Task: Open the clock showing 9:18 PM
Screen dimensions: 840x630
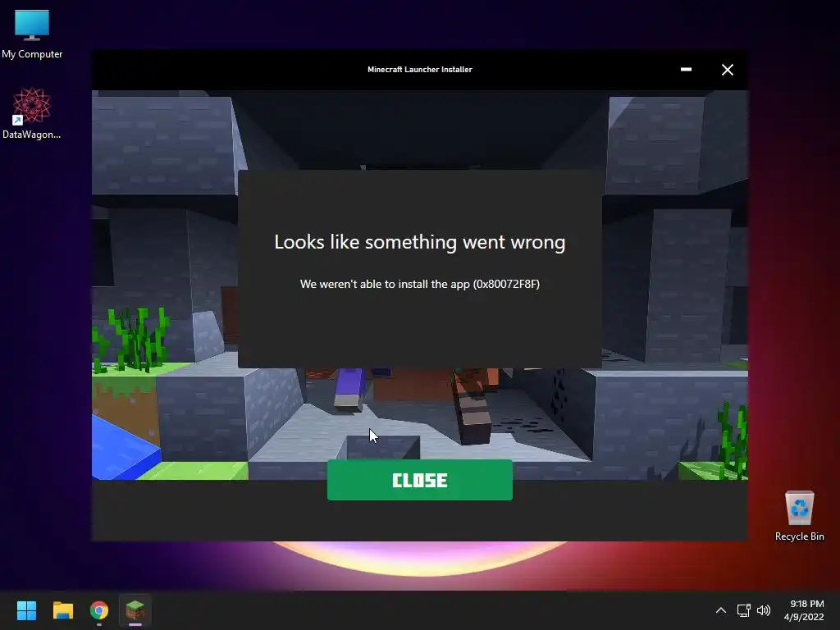Action: point(804,610)
